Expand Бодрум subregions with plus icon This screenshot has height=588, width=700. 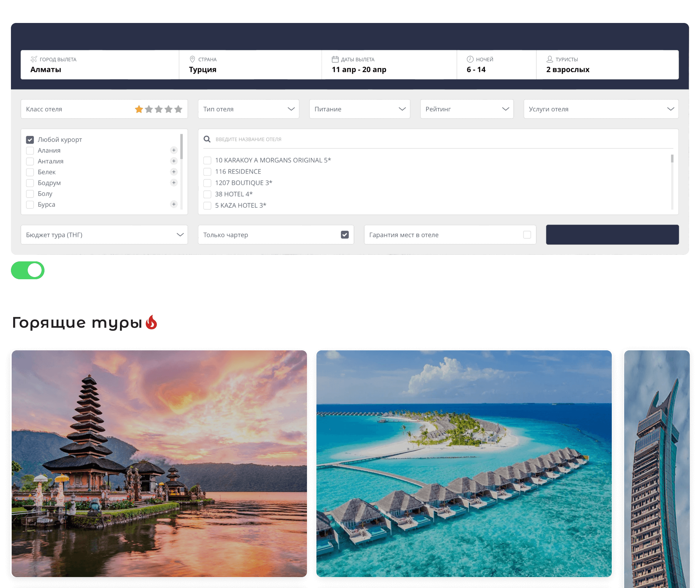point(174,183)
